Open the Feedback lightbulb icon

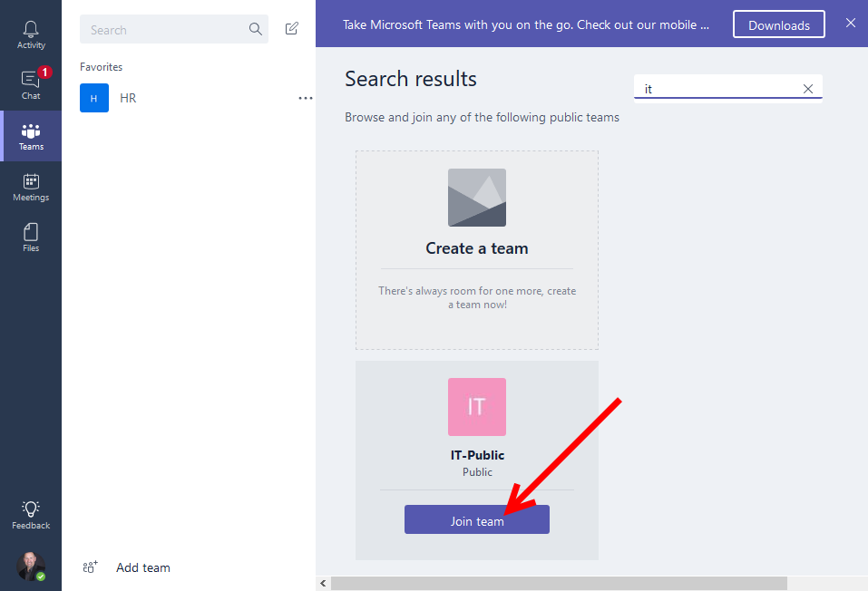(x=31, y=514)
